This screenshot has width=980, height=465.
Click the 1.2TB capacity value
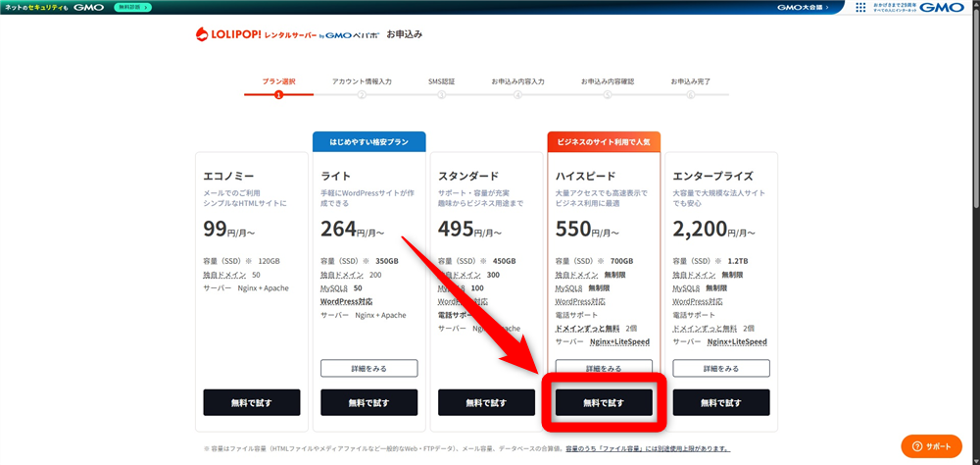pyautogui.click(x=738, y=261)
